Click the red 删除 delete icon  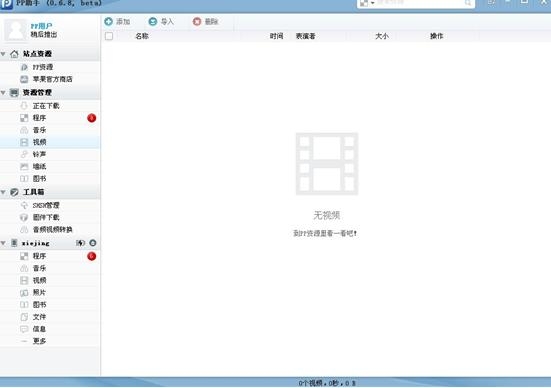197,21
